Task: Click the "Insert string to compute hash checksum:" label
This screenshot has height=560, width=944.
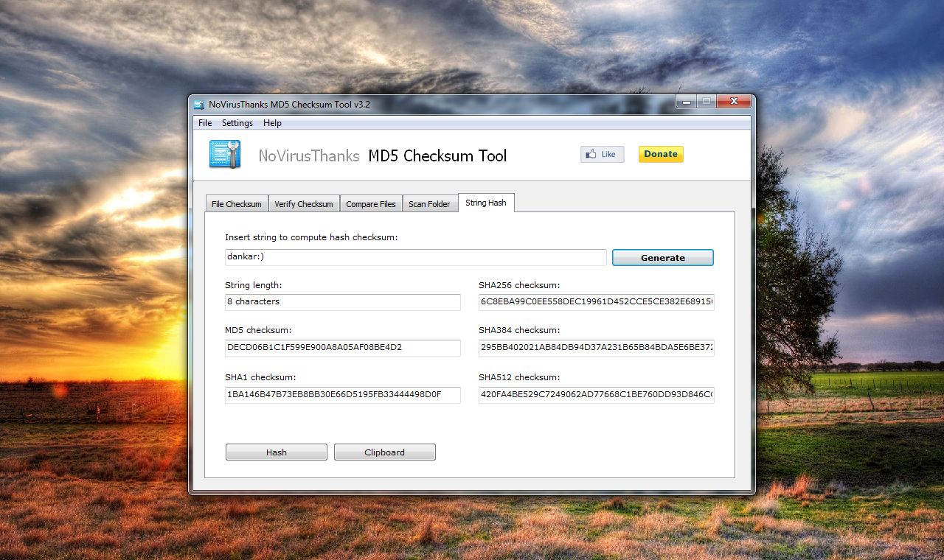Action: pyautogui.click(x=311, y=238)
